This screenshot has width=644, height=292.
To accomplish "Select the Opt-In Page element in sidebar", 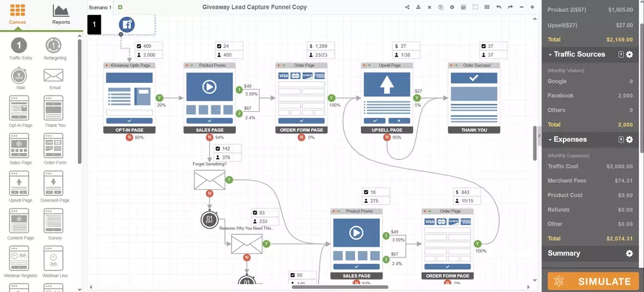I will pyautogui.click(x=20, y=112).
